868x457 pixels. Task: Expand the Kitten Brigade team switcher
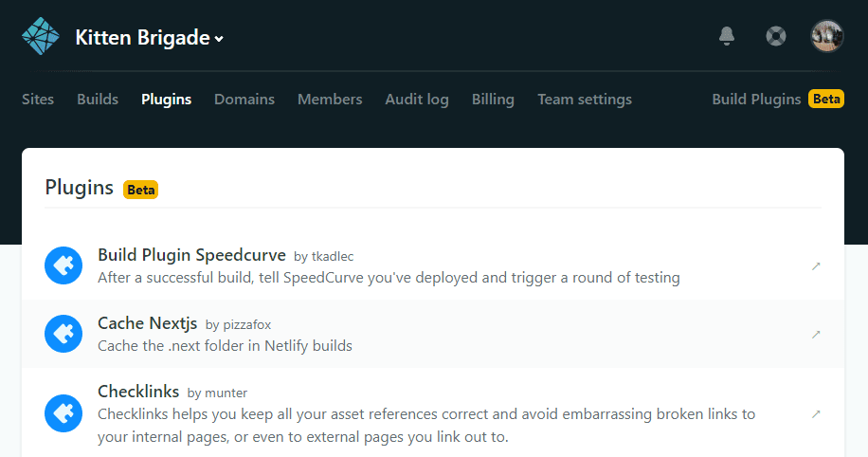click(x=150, y=38)
